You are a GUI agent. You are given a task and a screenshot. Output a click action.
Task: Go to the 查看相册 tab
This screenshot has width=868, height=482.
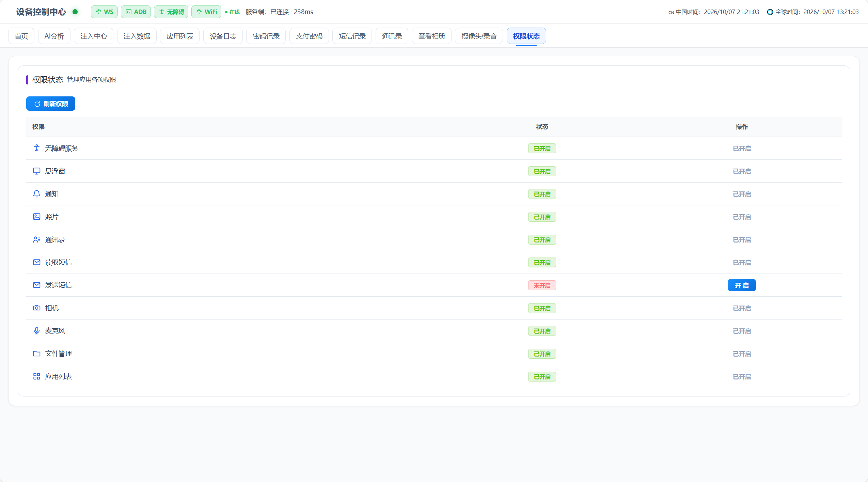(x=432, y=36)
